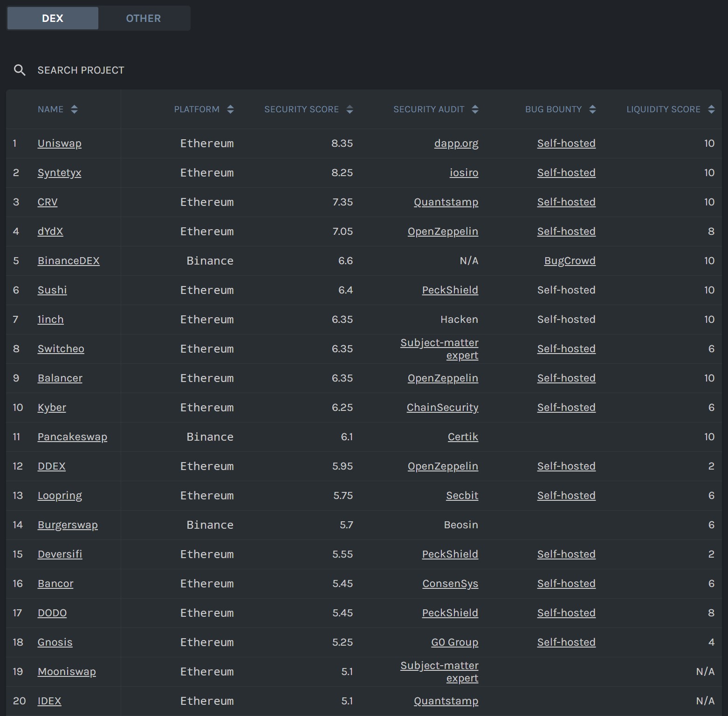Screen dimensions: 728x716
Task: Open the 1inch project link
Action: [50, 320]
